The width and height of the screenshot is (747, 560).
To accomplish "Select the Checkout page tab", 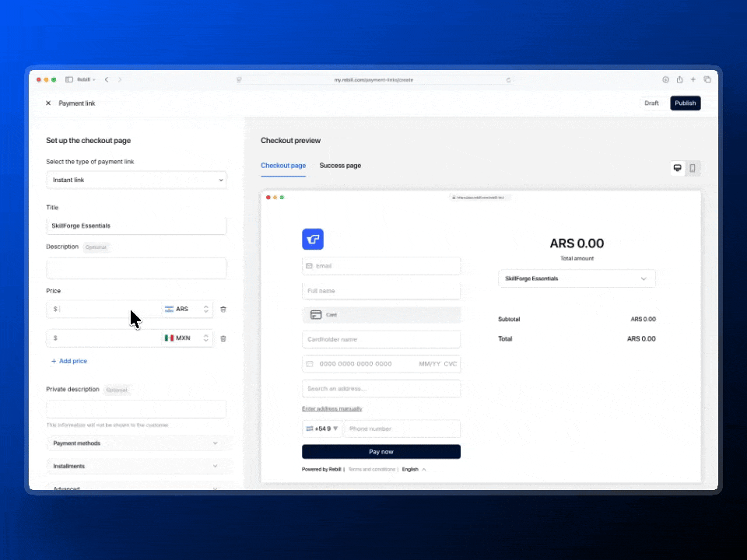I will 283,166.
